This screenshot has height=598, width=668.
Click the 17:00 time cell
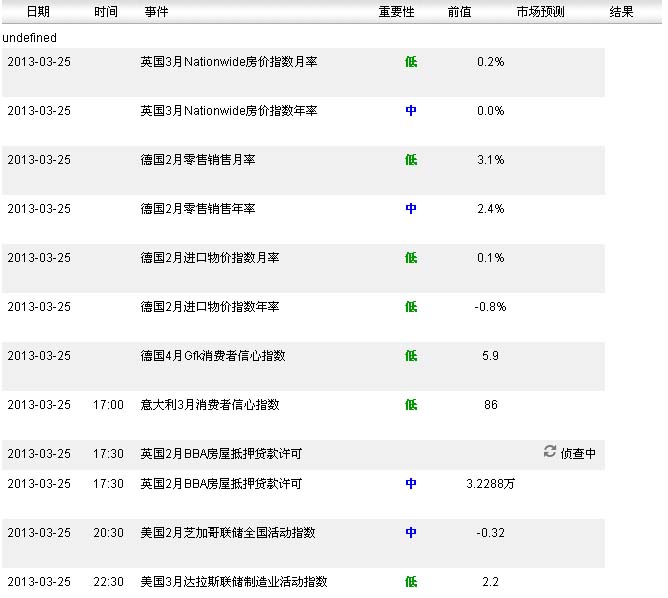[x=108, y=405]
